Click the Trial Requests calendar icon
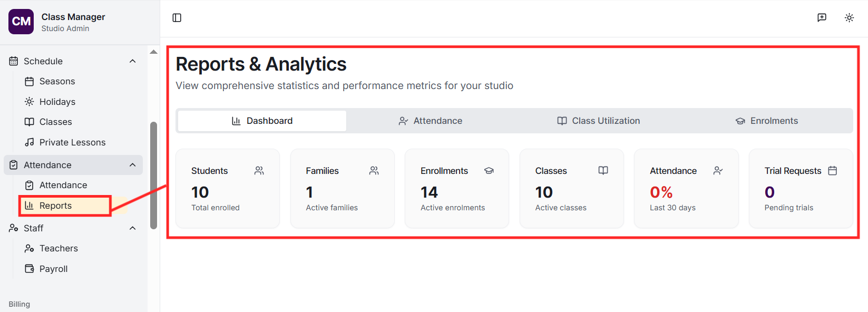The width and height of the screenshot is (868, 312). coord(833,171)
